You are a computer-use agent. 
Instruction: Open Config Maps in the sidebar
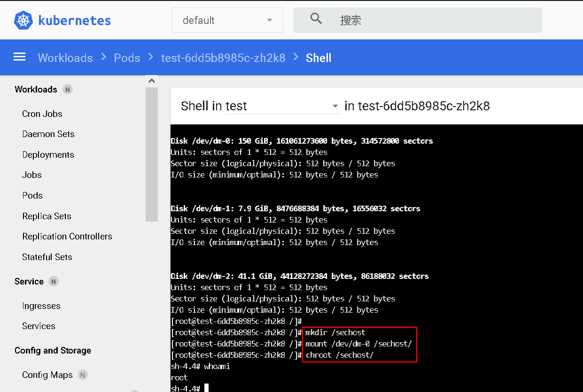47,375
